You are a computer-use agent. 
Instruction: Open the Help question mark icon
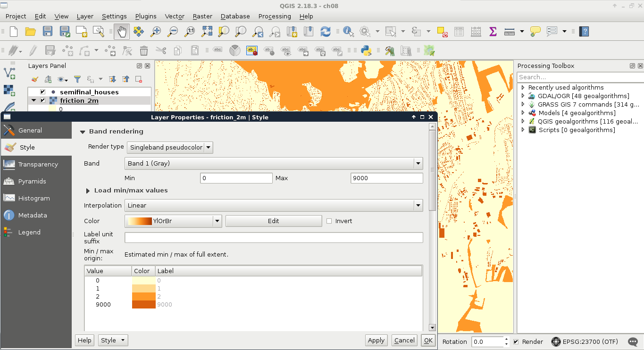pyautogui.click(x=585, y=32)
